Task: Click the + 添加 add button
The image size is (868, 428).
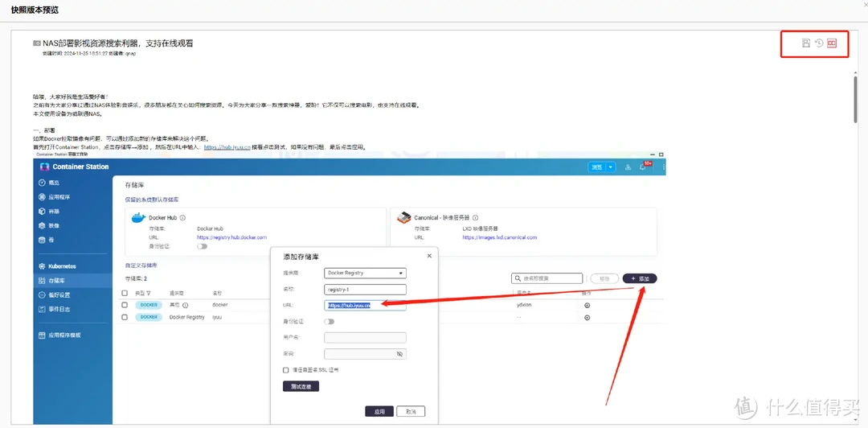Action: (x=640, y=278)
